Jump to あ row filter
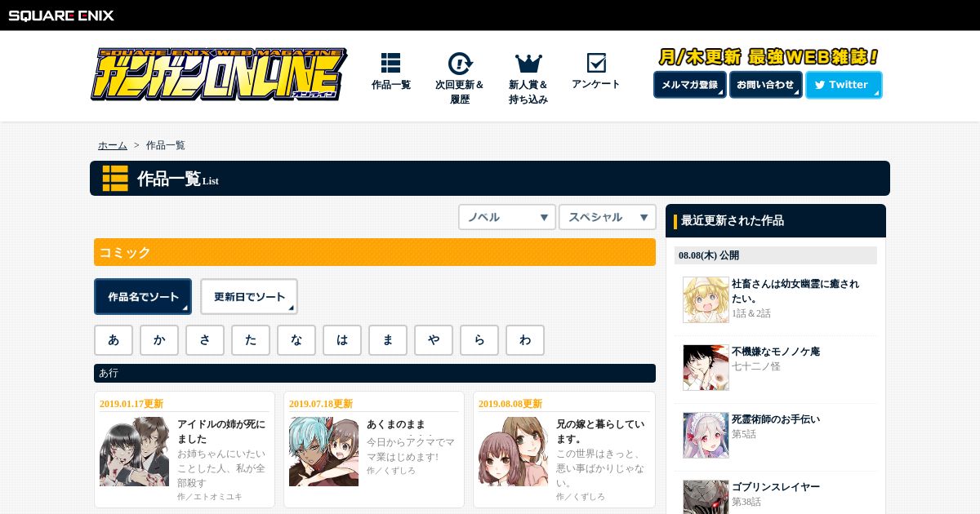The image size is (980, 514). pos(114,340)
